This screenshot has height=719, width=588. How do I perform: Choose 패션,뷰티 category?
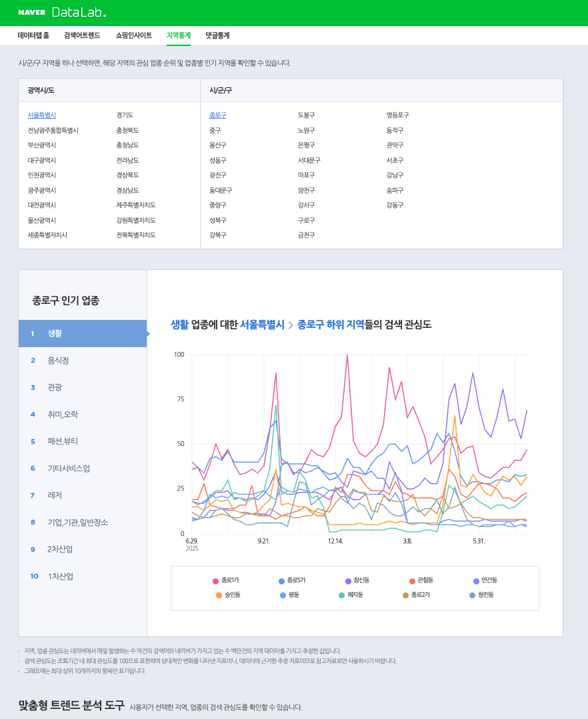pos(83,441)
